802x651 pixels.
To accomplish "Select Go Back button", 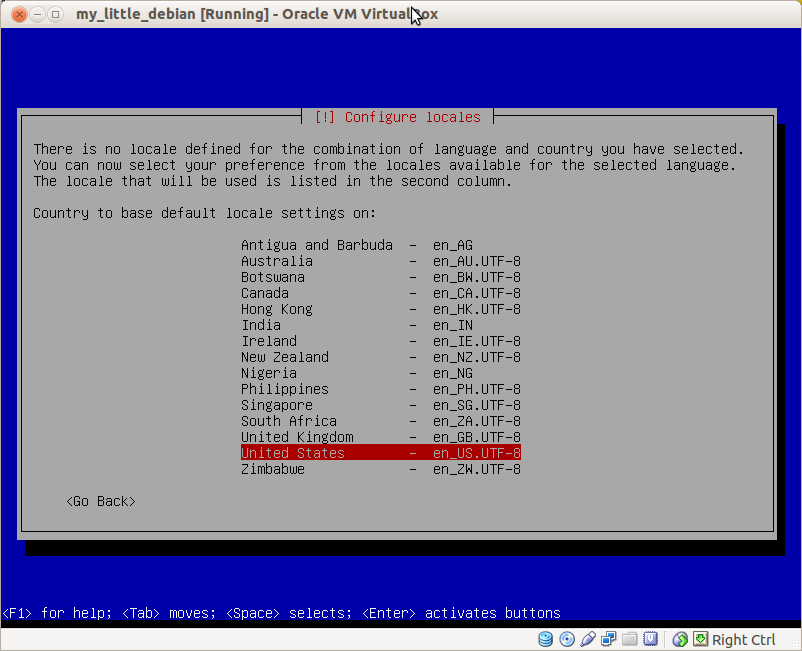I will coord(101,501).
